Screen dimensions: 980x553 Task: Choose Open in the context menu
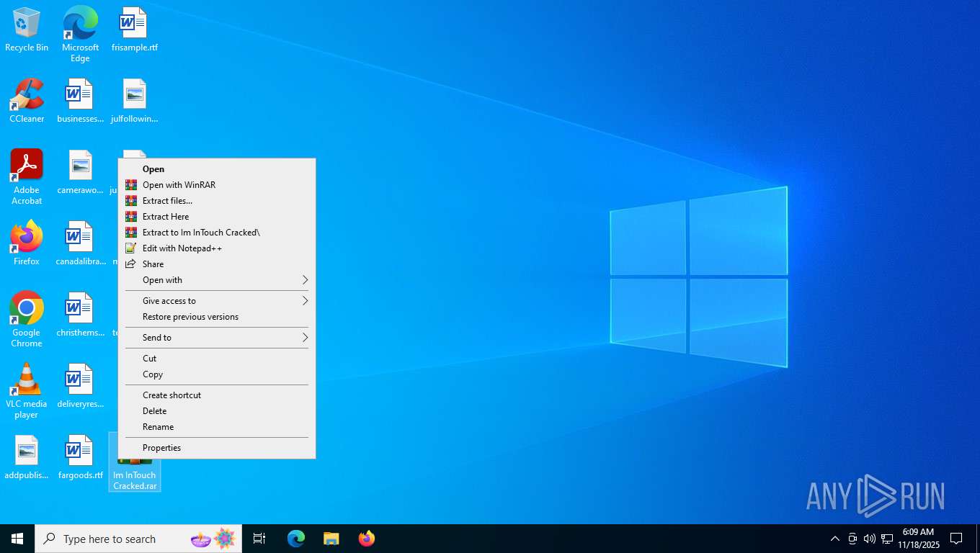tap(217, 169)
